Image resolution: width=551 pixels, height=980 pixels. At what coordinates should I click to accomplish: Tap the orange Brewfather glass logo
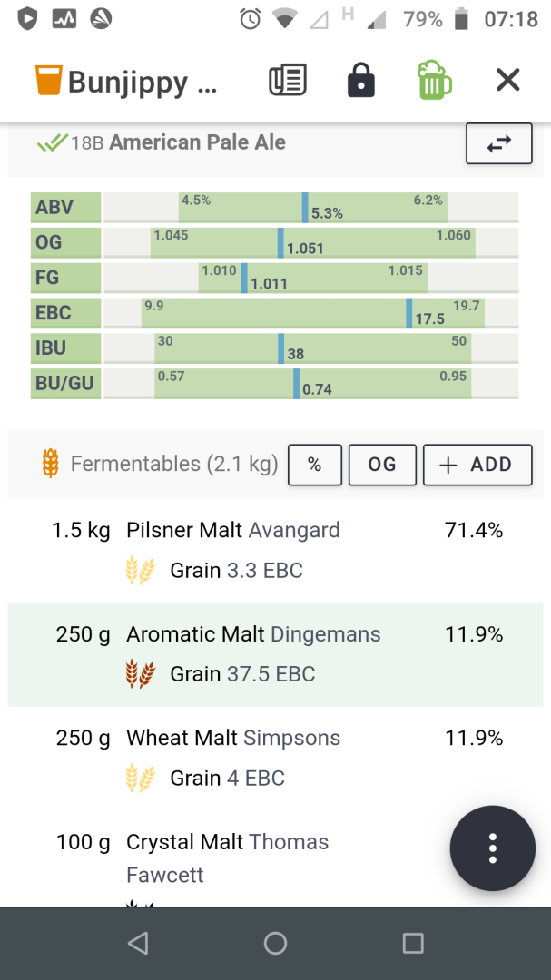pyautogui.click(x=47, y=81)
